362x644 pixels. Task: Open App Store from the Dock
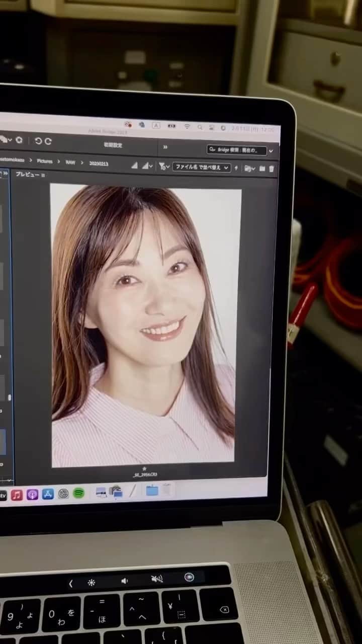click(48, 494)
